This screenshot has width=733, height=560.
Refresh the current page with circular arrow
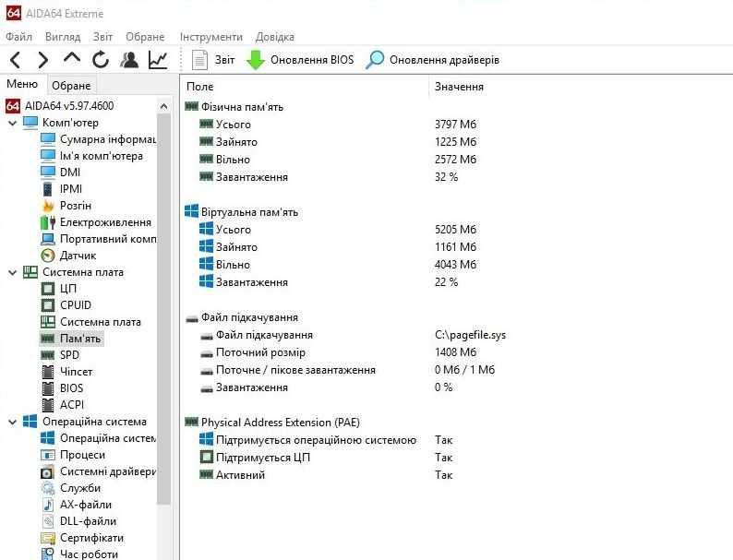101,60
